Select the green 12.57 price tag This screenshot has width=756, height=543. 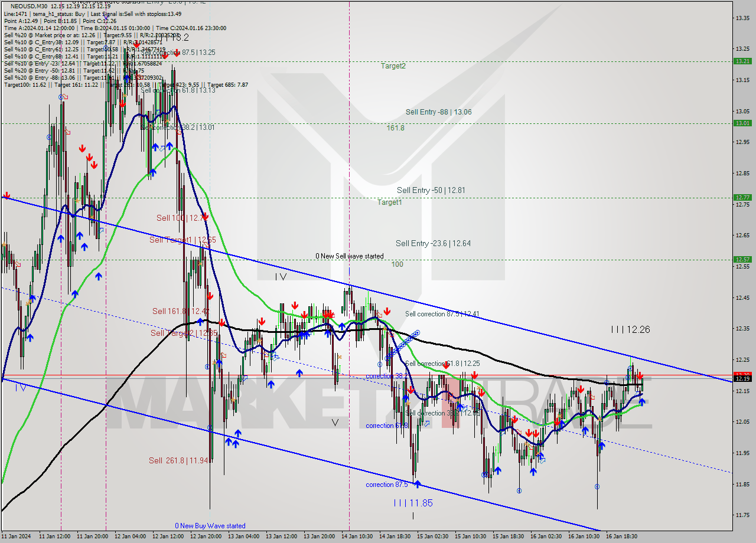742,259
